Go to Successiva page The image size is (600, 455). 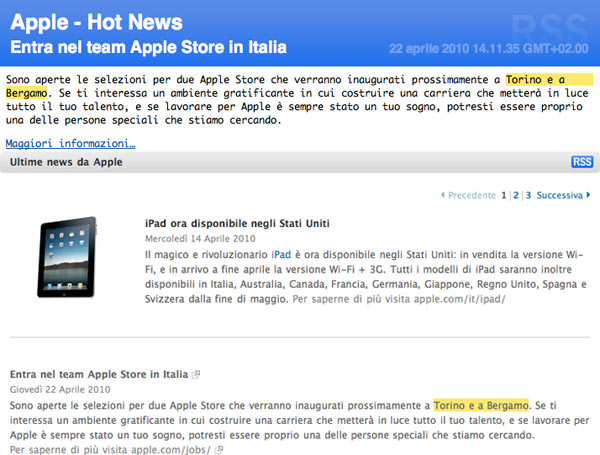(x=558, y=196)
